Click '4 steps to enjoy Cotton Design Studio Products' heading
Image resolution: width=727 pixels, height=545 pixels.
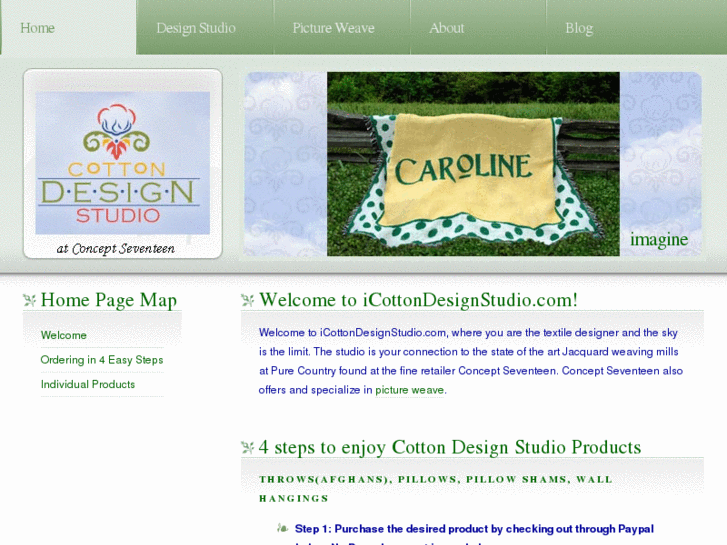450,447
